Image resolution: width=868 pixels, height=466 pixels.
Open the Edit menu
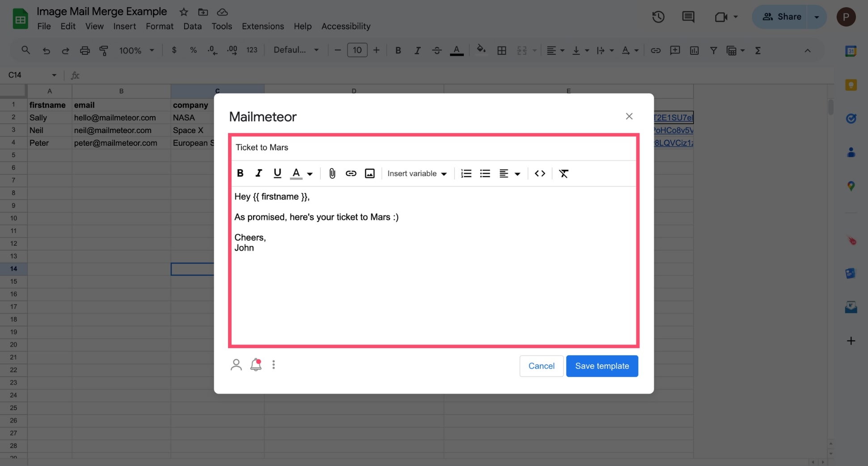pyautogui.click(x=68, y=26)
